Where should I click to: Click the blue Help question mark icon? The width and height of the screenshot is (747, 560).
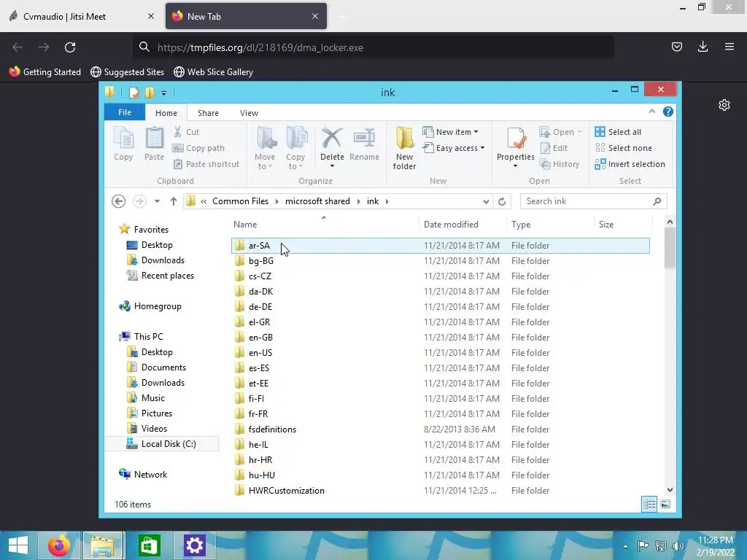pyautogui.click(x=668, y=112)
